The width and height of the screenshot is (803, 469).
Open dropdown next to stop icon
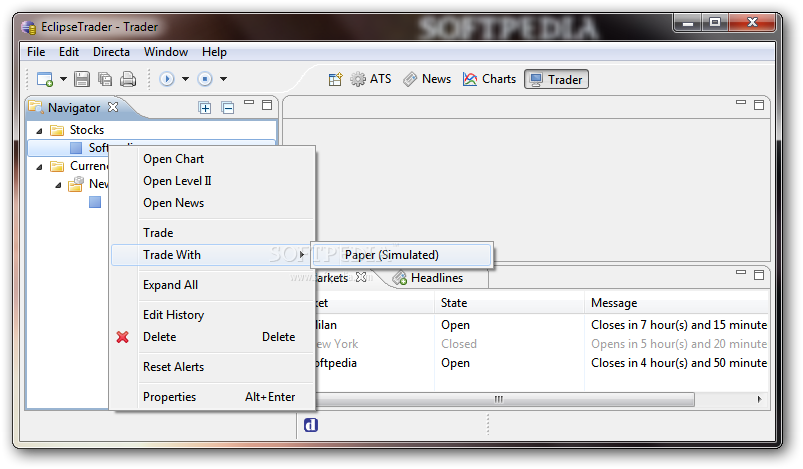(x=223, y=79)
